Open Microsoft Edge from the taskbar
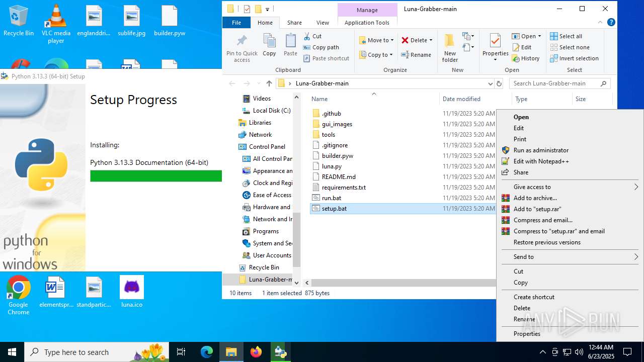The width and height of the screenshot is (644, 362). [x=207, y=352]
